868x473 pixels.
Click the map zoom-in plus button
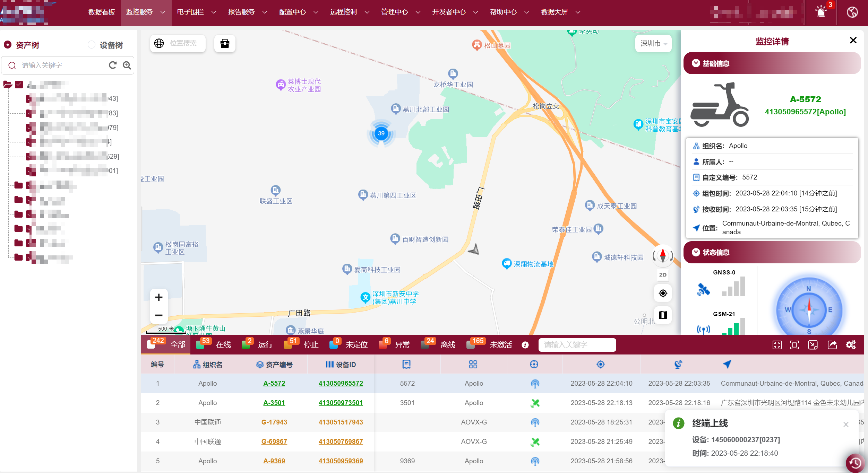click(x=159, y=297)
